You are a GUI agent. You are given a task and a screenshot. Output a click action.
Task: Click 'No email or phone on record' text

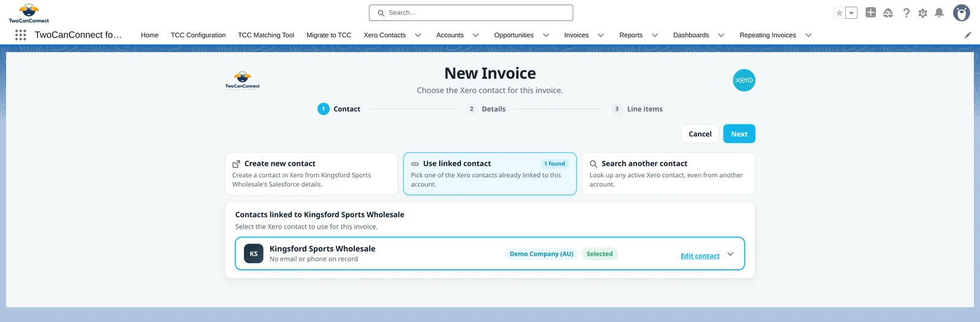pyautogui.click(x=314, y=259)
